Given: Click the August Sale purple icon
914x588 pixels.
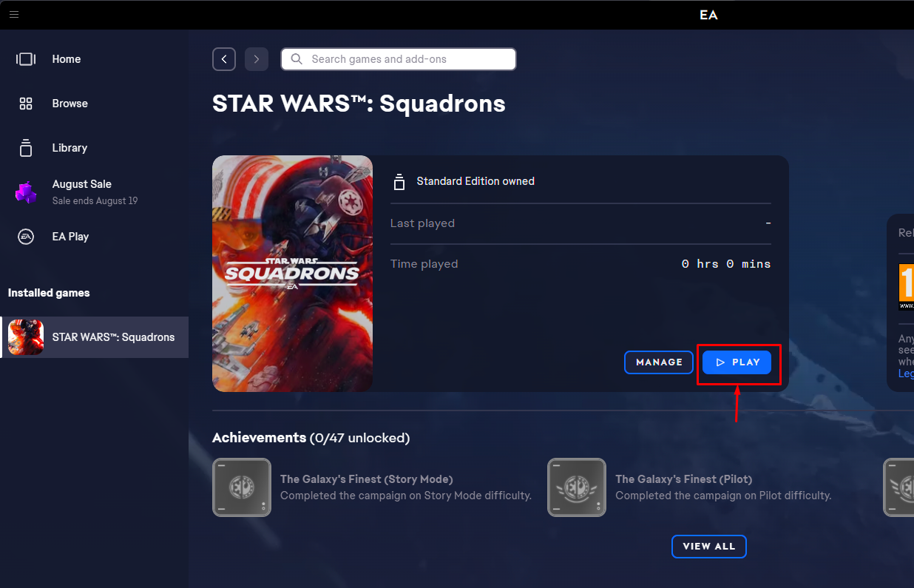Looking at the screenshot, I should point(26,192).
